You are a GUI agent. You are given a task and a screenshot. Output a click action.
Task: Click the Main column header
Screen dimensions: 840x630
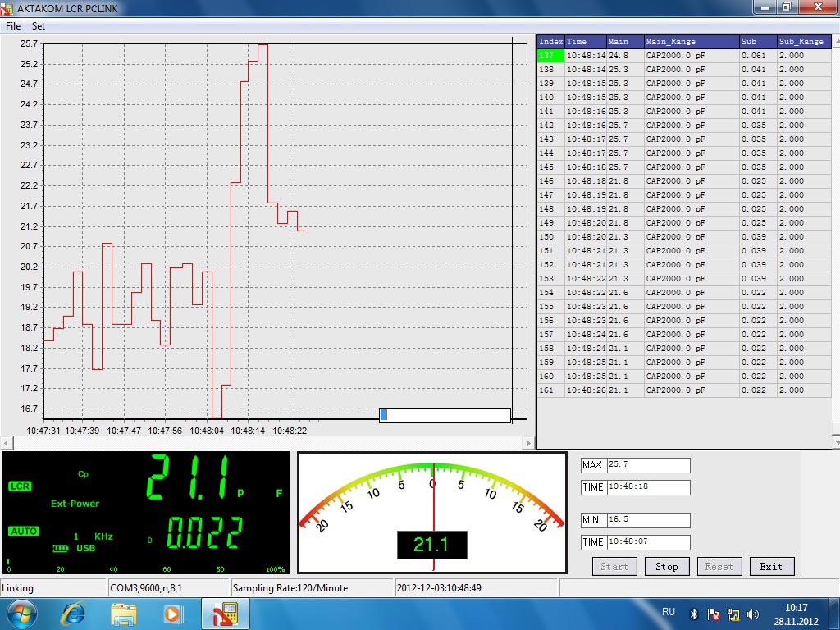pos(625,42)
